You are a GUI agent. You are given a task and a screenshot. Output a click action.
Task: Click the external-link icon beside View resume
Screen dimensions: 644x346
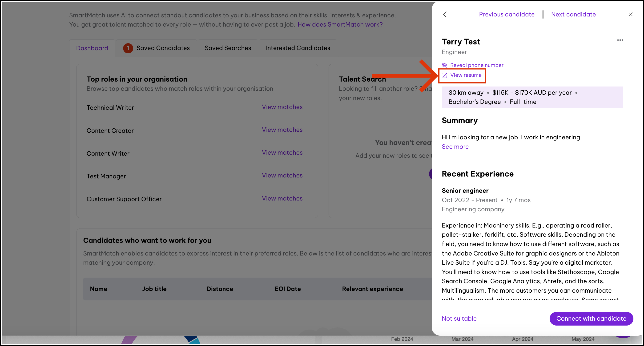point(444,75)
